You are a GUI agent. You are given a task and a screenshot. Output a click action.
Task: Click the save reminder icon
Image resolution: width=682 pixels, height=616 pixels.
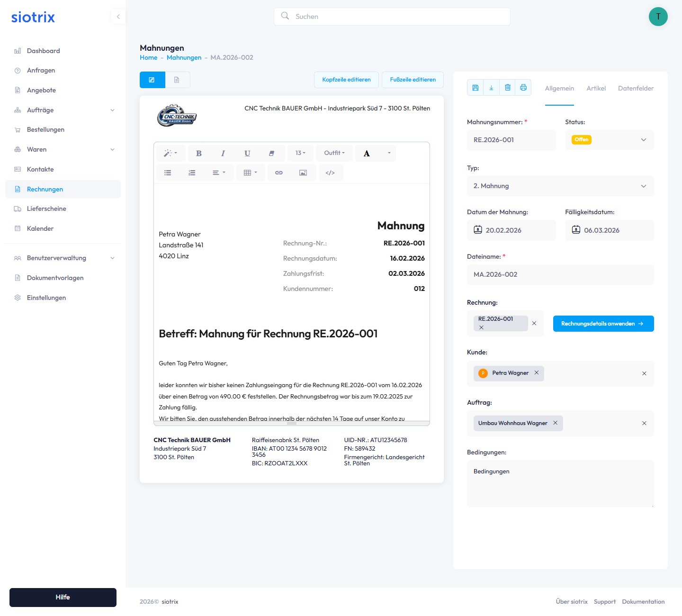tap(476, 88)
